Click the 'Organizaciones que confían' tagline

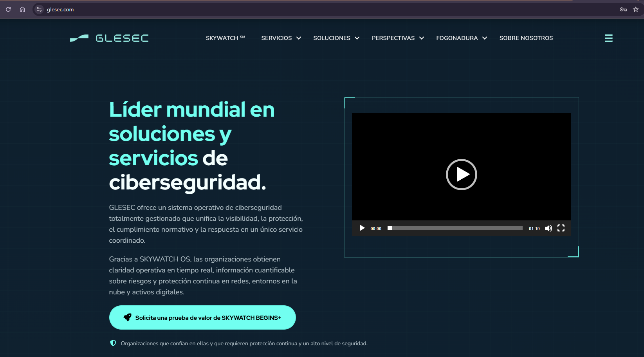(x=244, y=343)
